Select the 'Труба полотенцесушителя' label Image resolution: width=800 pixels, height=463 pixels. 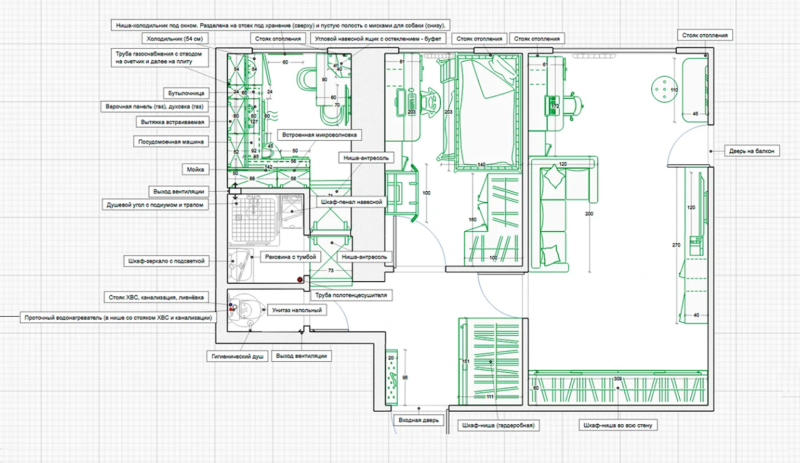coord(349,296)
